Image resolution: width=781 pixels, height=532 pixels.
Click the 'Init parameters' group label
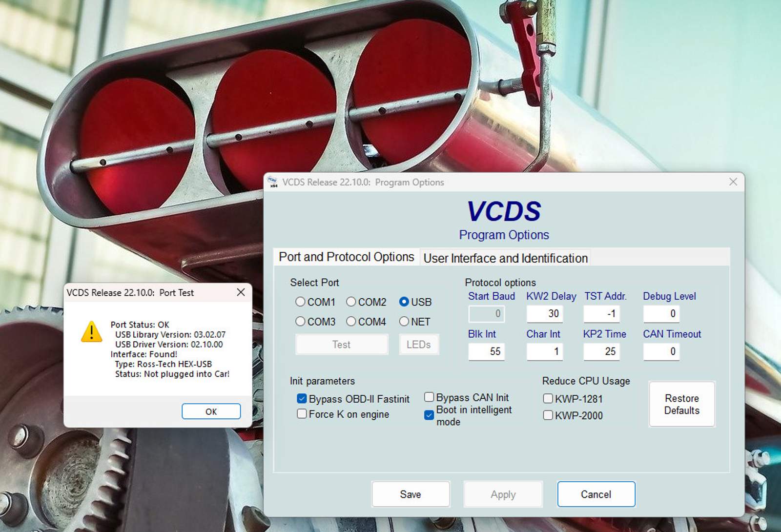322,381
